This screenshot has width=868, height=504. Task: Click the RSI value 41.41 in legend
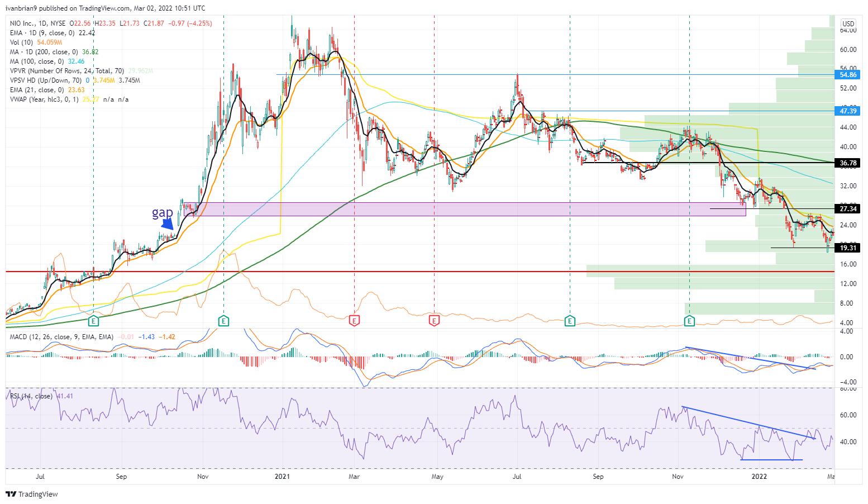(66, 396)
